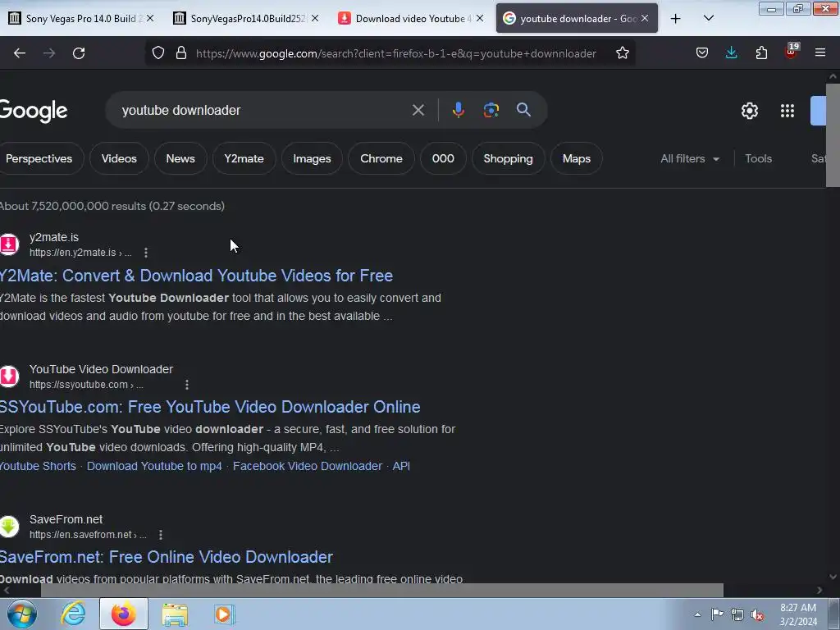Image resolution: width=840 pixels, height=630 pixels.
Task: Clear the search box with X
Action: pos(418,111)
